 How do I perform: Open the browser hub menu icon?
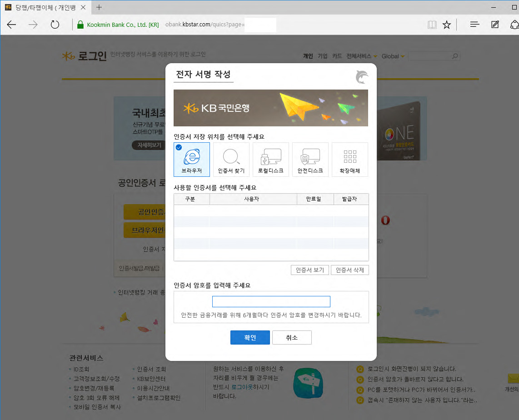pyautogui.click(x=474, y=25)
